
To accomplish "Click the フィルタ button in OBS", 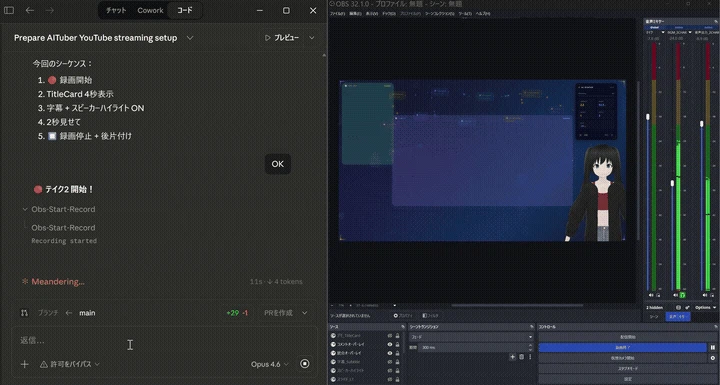I will pos(430,316).
